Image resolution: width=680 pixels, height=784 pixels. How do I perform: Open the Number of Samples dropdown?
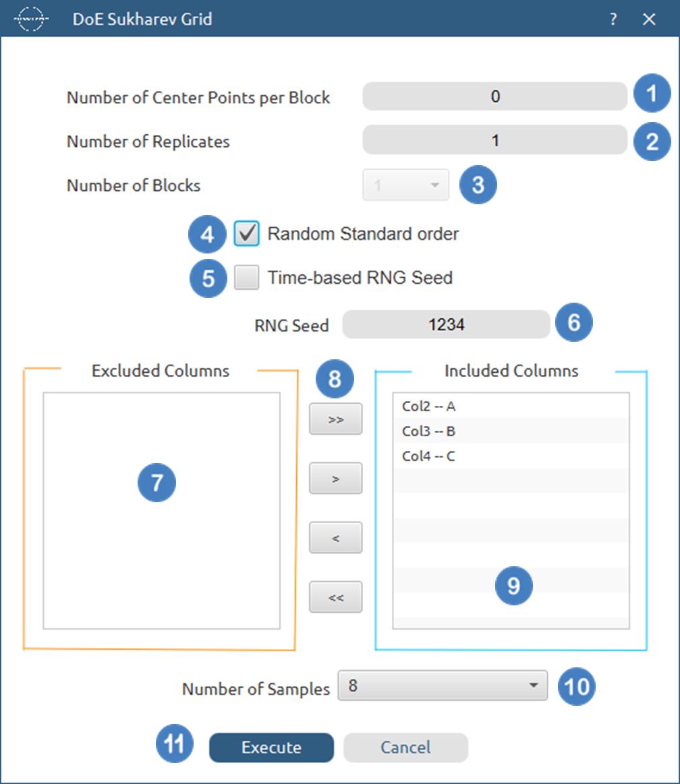tap(442, 686)
